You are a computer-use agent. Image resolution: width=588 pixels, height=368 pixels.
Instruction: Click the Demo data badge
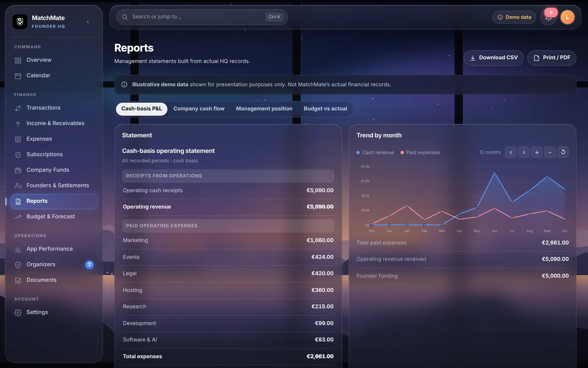click(x=514, y=17)
